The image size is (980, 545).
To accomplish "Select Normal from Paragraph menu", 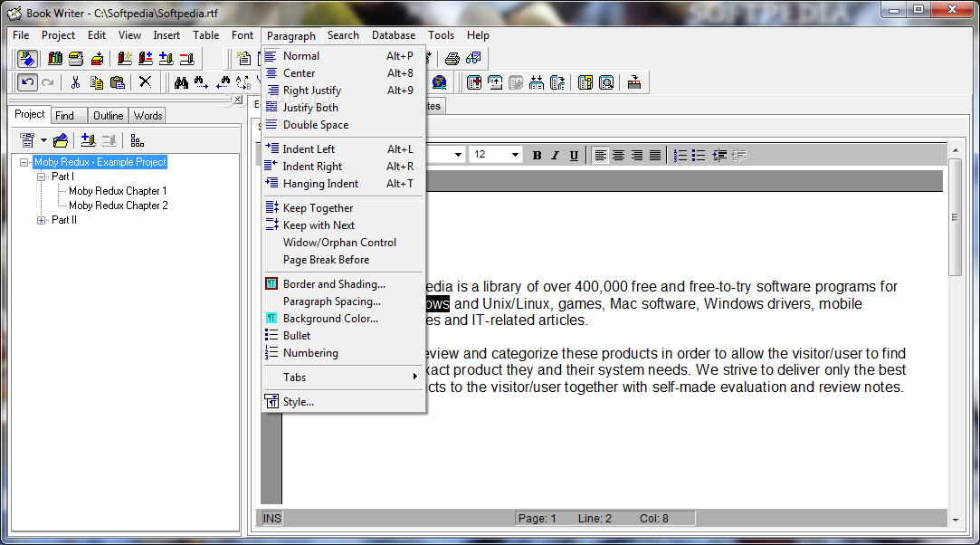I will click(x=342, y=55).
